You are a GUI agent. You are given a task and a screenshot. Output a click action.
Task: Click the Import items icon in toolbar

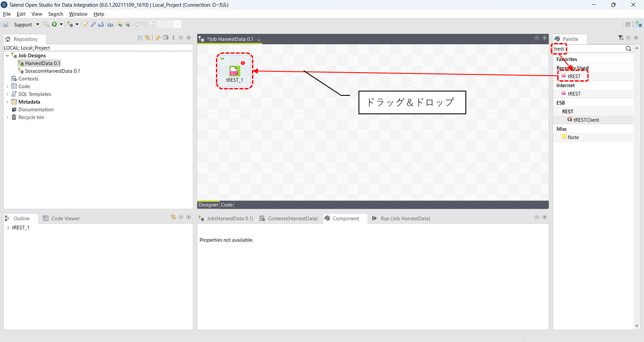click(110, 24)
